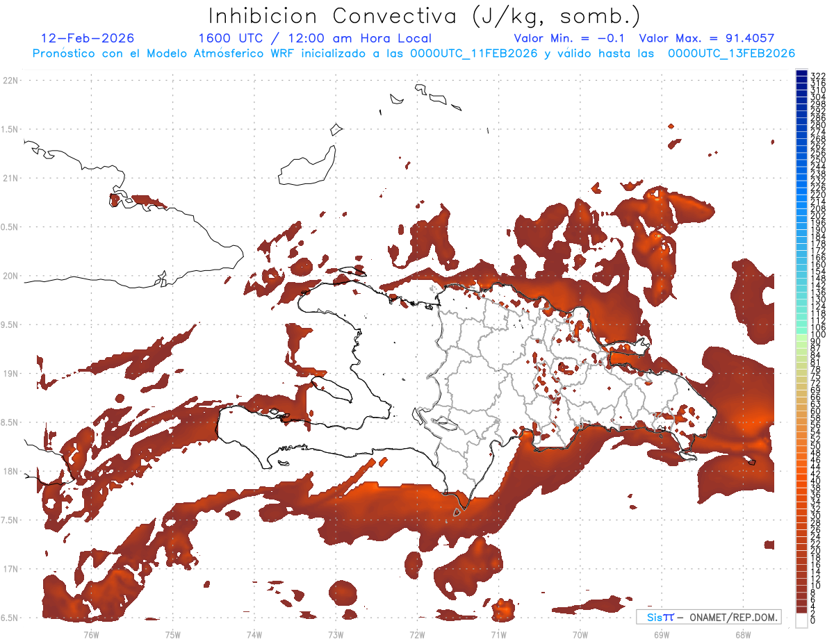This screenshot has height=644, width=834.
Task: Click the '73W' longitude label
Action: click(336, 634)
